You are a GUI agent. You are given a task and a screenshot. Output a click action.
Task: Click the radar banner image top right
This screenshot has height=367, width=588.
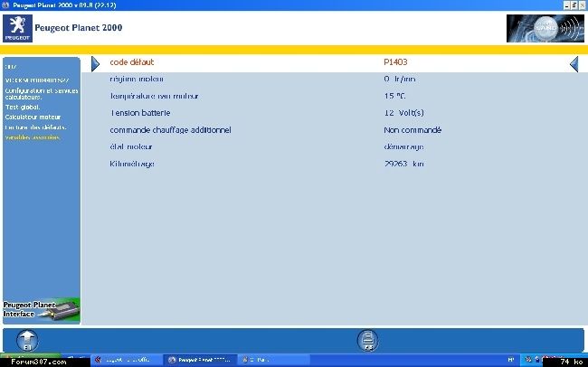coord(545,28)
